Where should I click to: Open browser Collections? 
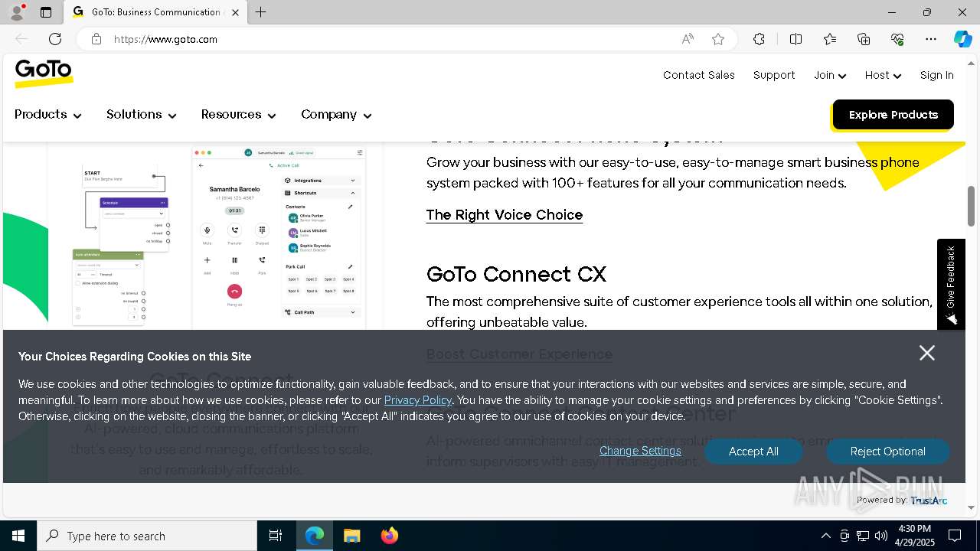(x=864, y=39)
